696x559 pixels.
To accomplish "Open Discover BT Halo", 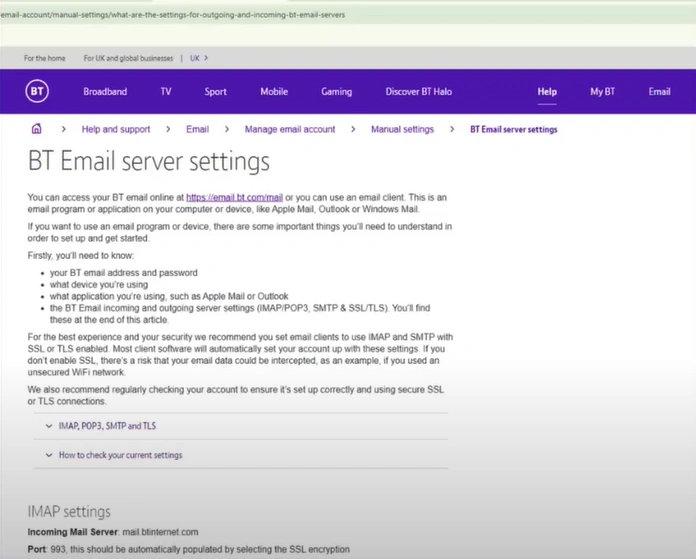I will pos(419,92).
